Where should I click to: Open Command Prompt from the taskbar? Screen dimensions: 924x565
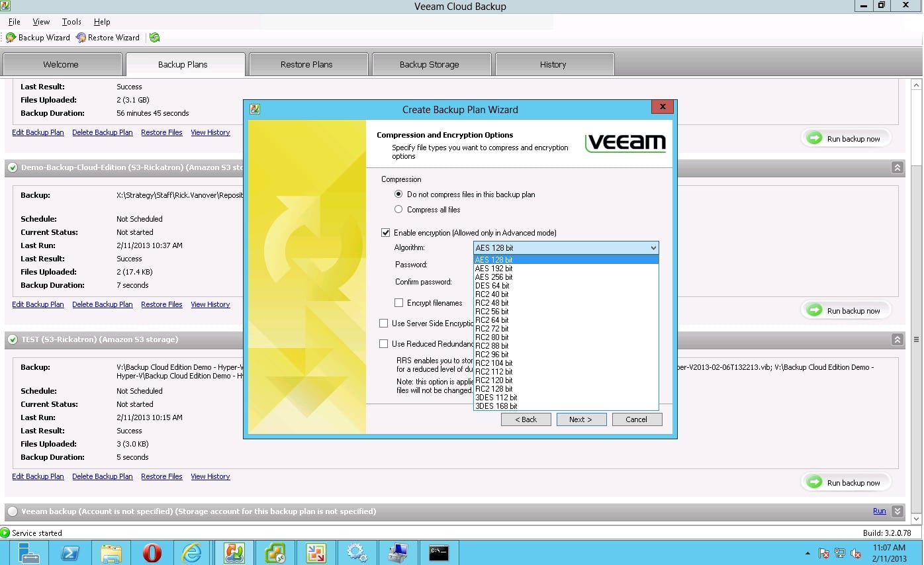(x=438, y=552)
